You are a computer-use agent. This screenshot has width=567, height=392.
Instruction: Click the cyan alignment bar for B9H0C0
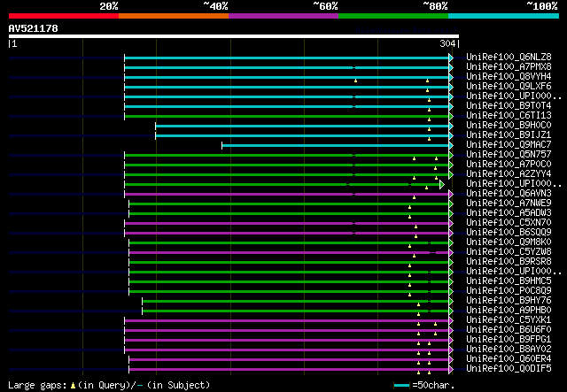(x=305, y=126)
